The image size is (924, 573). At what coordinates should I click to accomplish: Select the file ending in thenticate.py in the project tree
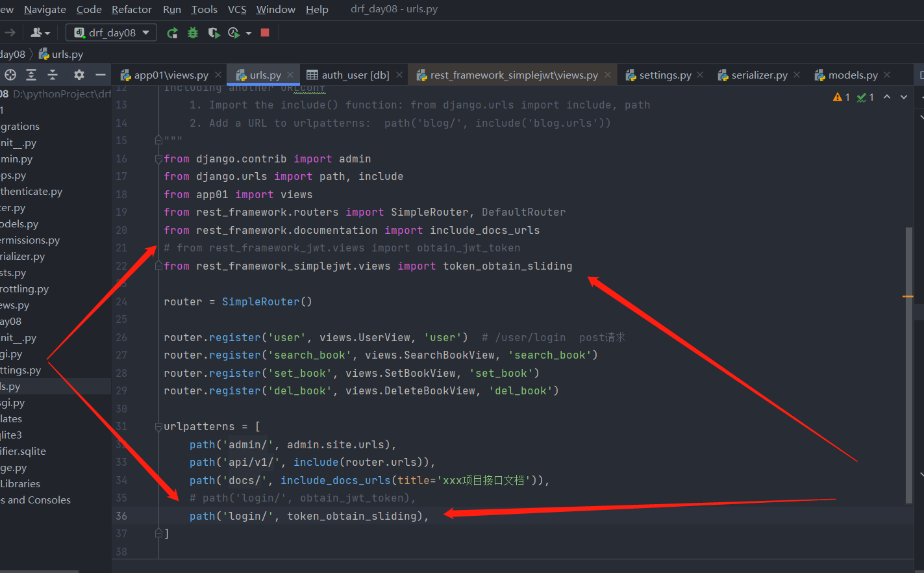31,192
